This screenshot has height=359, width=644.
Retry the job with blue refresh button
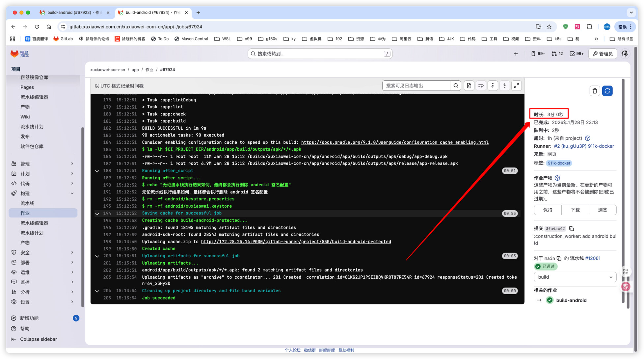[607, 91]
